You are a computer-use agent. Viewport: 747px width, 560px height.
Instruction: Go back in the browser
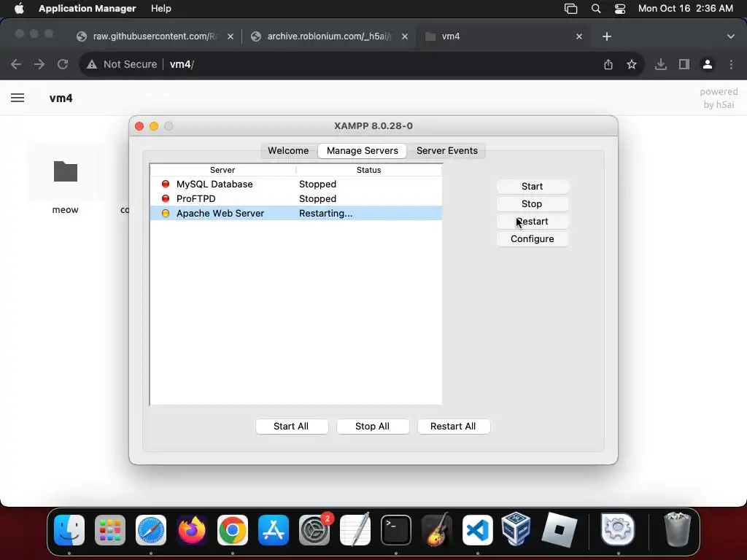coord(16,64)
